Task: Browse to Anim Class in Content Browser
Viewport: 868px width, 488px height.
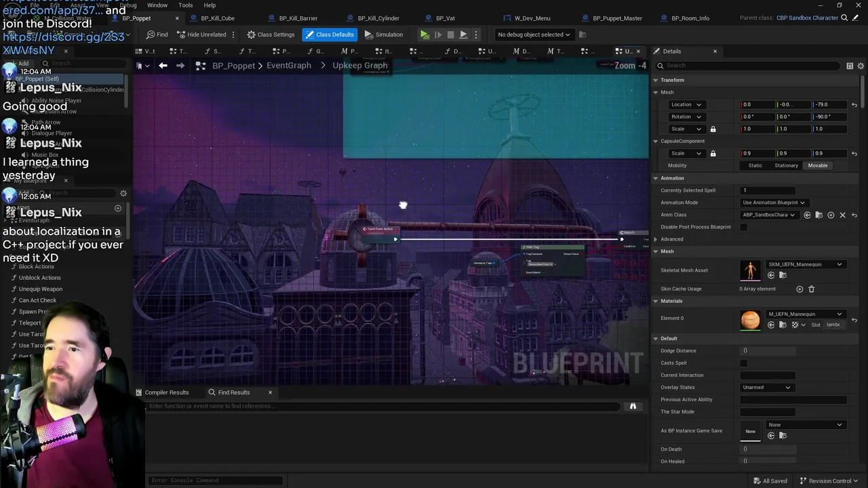Action: coord(818,215)
